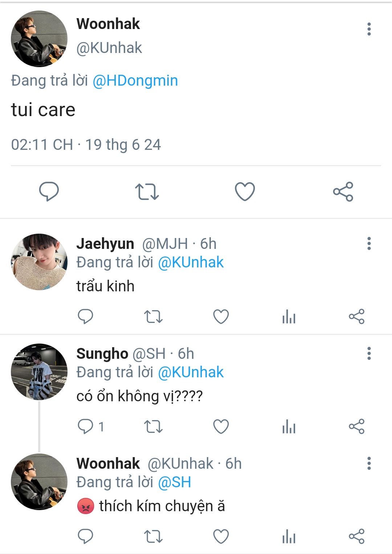
Task: Open more options for main tweet
Action: point(369,29)
